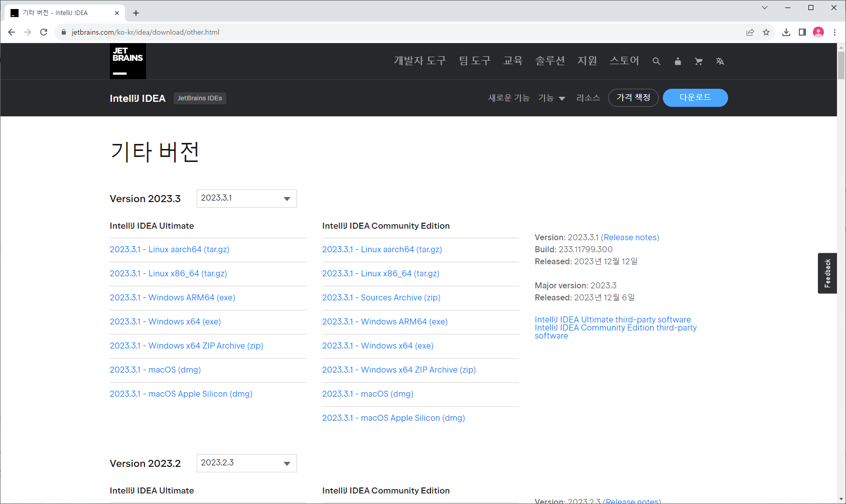Open the 스토어 menu
The image size is (846, 504).
point(624,61)
